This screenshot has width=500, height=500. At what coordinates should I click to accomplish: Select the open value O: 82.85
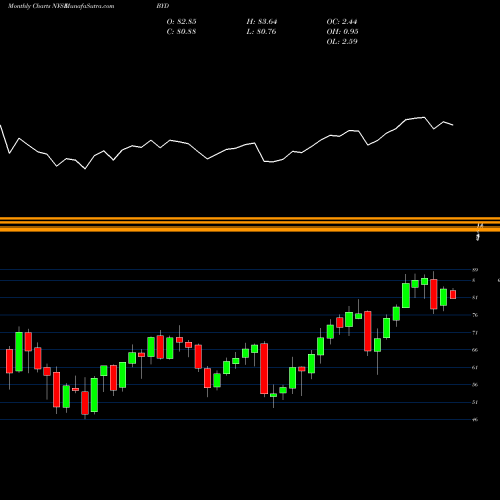[181, 22]
